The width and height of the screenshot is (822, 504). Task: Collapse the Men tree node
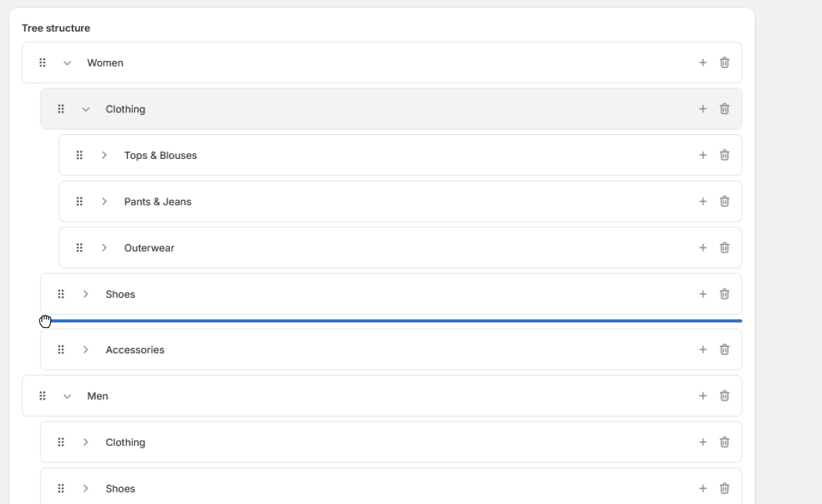[67, 396]
